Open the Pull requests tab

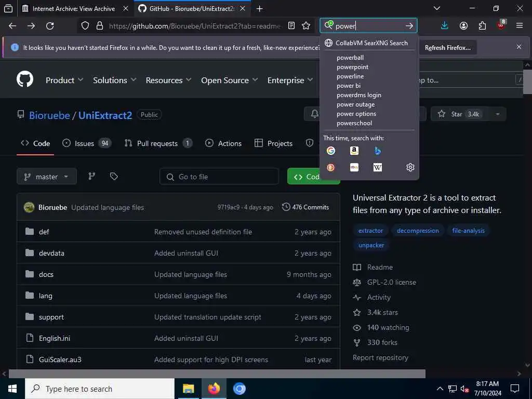click(x=158, y=143)
